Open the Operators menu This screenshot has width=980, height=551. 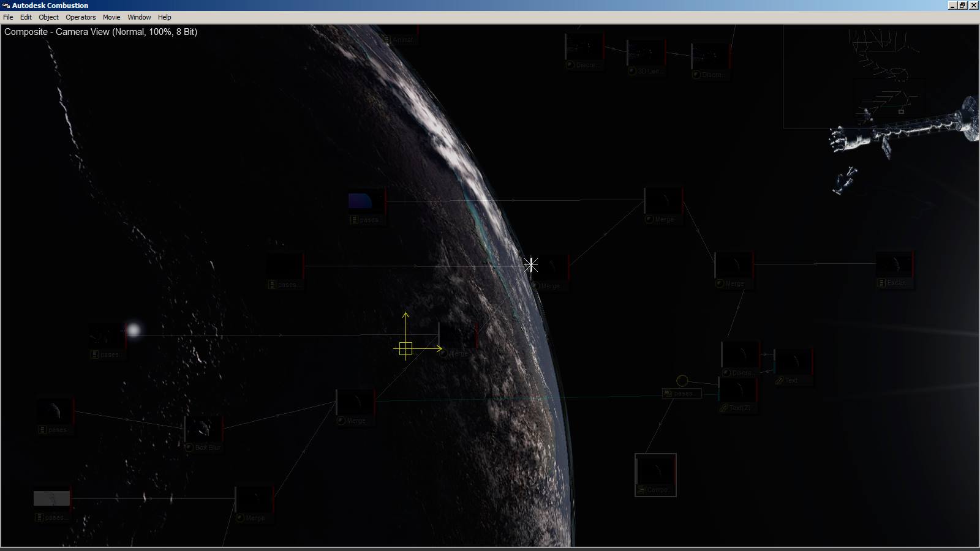click(x=81, y=17)
